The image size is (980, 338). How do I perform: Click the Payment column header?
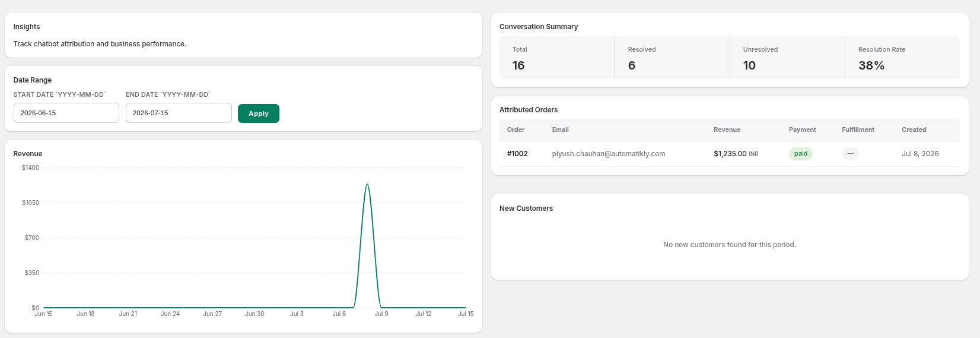tap(802, 129)
